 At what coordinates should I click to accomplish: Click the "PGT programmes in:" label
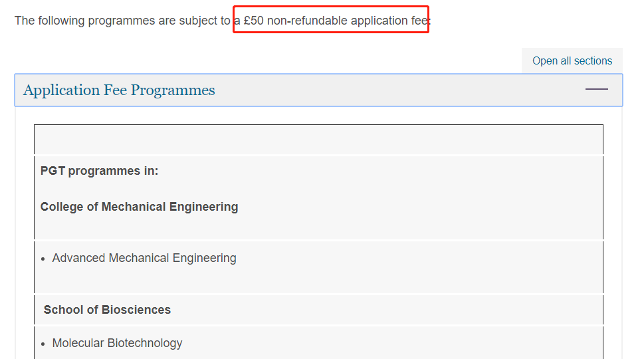99,171
